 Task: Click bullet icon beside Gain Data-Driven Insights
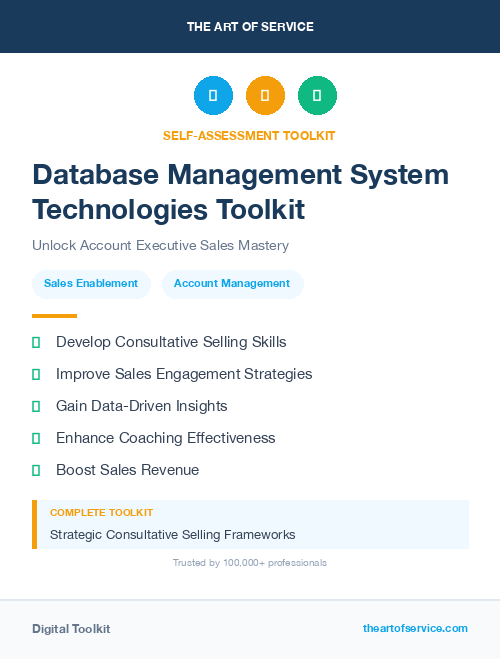[x=36, y=406]
